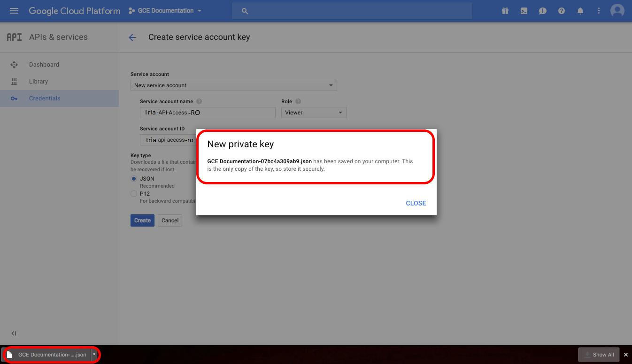Click the API logo in the sidebar header
The width and height of the screenshot is (632, 364).
[14, 37]
